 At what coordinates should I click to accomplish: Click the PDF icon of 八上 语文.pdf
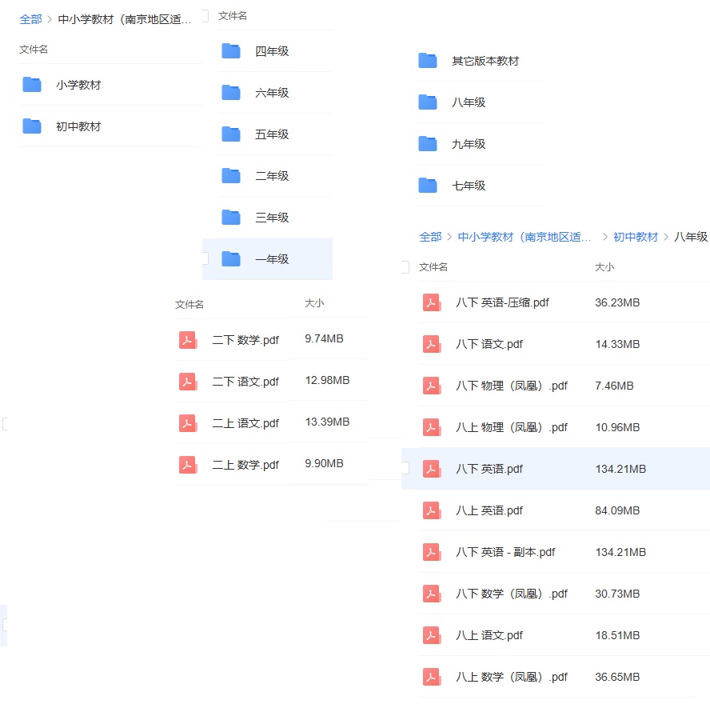(x=432, y=635)
